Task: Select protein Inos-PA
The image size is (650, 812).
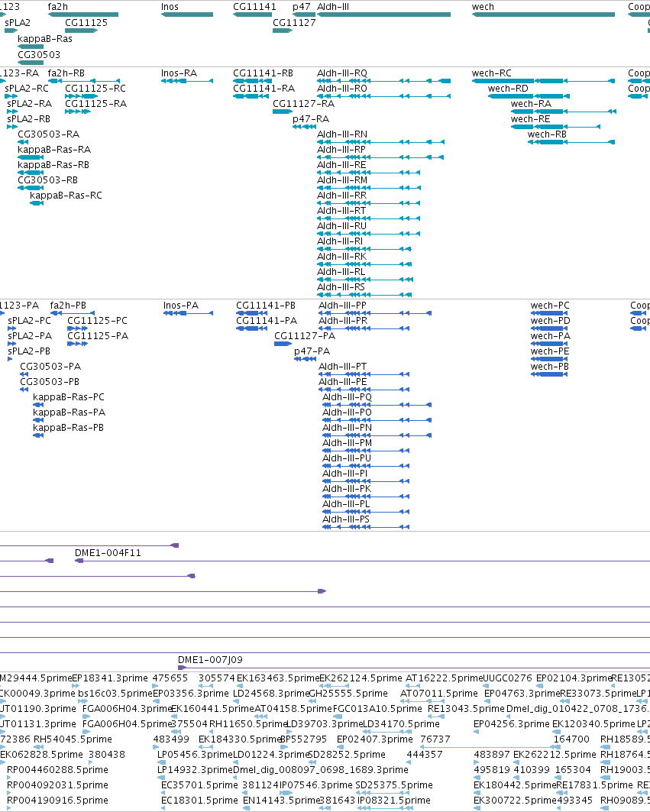Action: [x=181, y=306]
